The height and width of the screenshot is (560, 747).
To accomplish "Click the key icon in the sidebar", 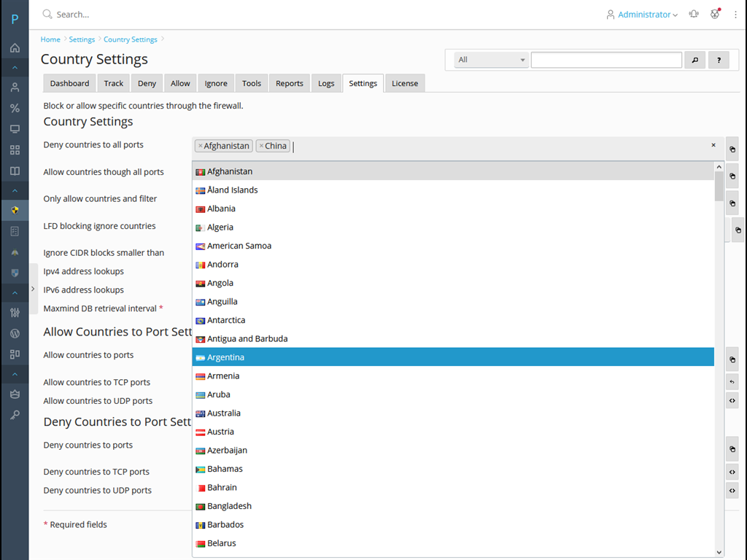I will pos(15,415).
